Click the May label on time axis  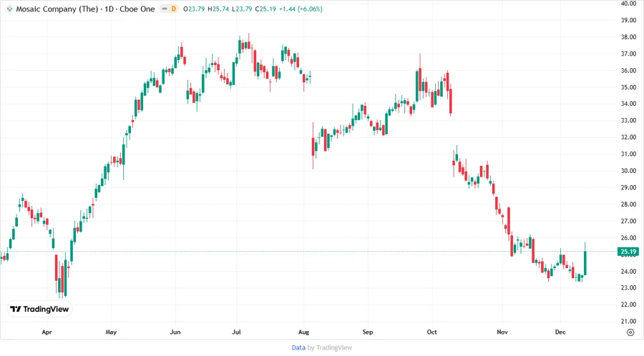111,332
